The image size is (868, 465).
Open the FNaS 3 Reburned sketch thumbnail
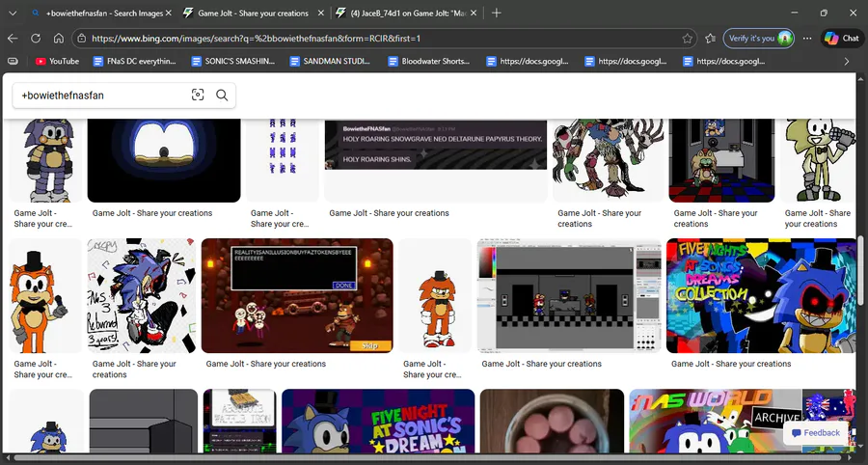[142, 295]
